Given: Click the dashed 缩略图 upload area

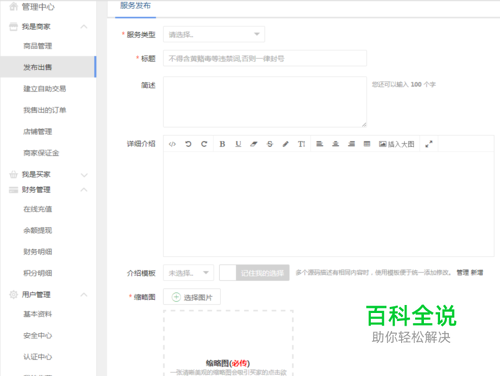Looking at the screenshot, I should click(x=228, y=343).
